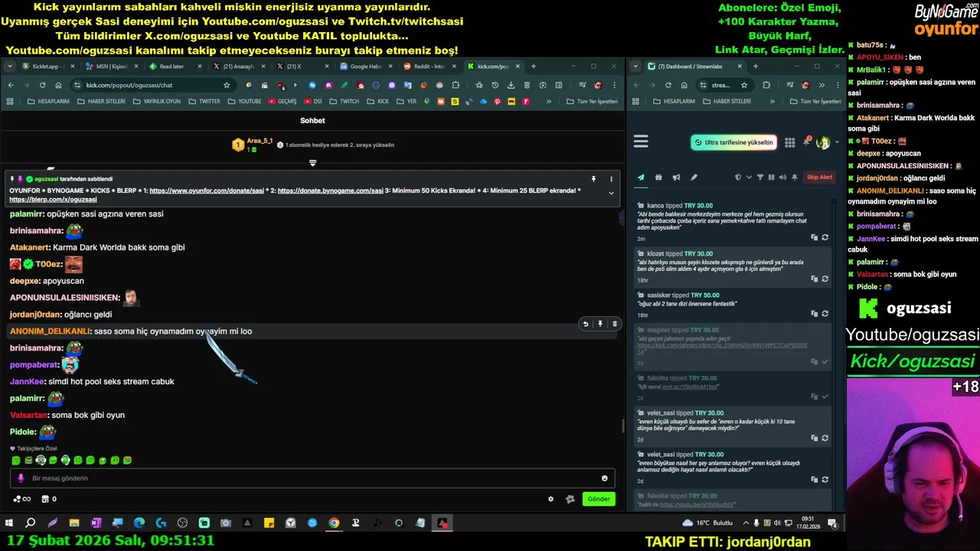Image resolution: width=980 pixels, height=551 pixels.
Task: Select the gift icon in Streamlabs events
Action: coord(658,178)
